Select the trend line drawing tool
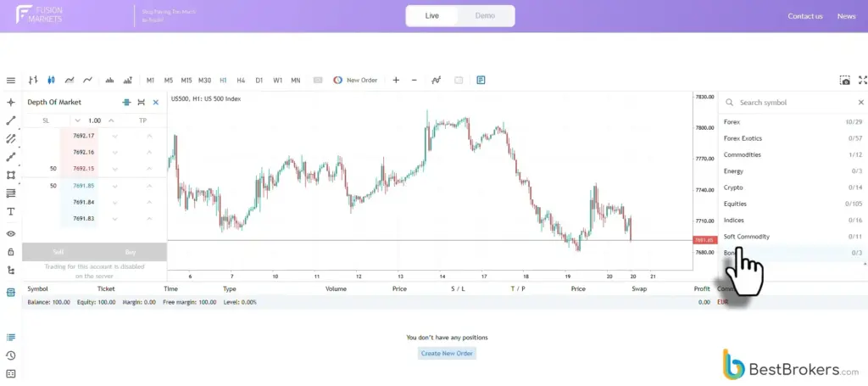The width and height of the screenshot is (868, 386). pyautogui.click(x=10, y=120)
